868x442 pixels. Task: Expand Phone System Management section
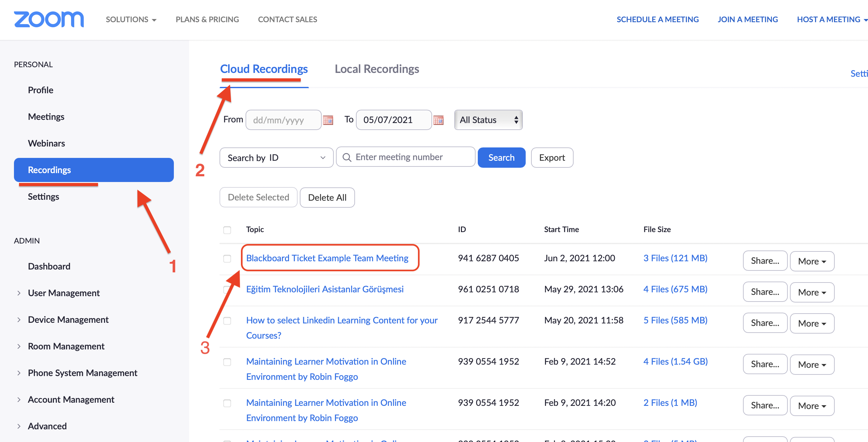[19, 373]
